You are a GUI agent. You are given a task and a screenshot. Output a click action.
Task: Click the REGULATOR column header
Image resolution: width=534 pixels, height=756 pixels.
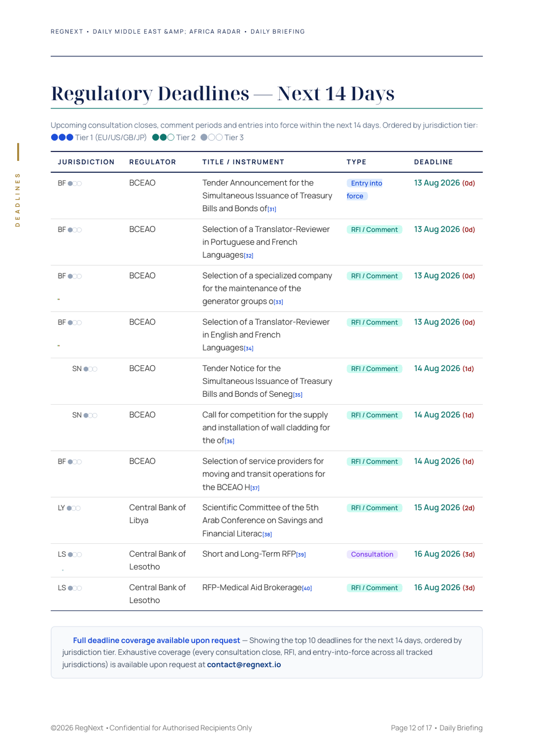tap(152, 162)
